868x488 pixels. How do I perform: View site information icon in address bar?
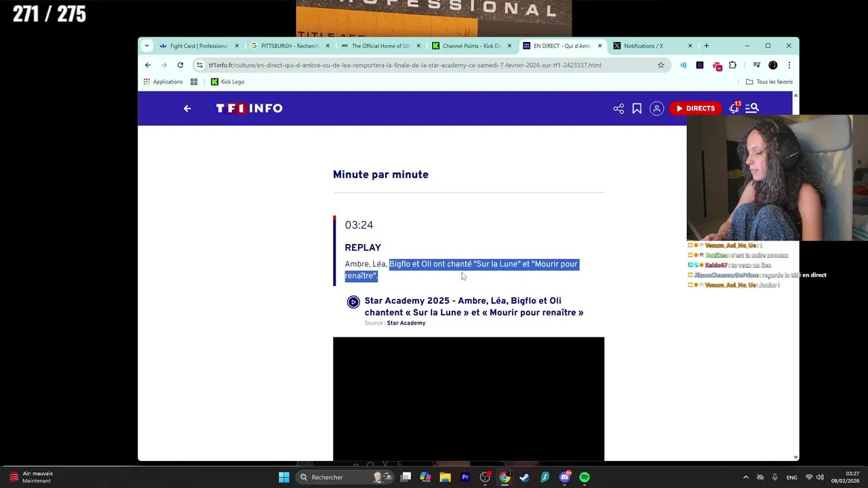click(199, 65)
